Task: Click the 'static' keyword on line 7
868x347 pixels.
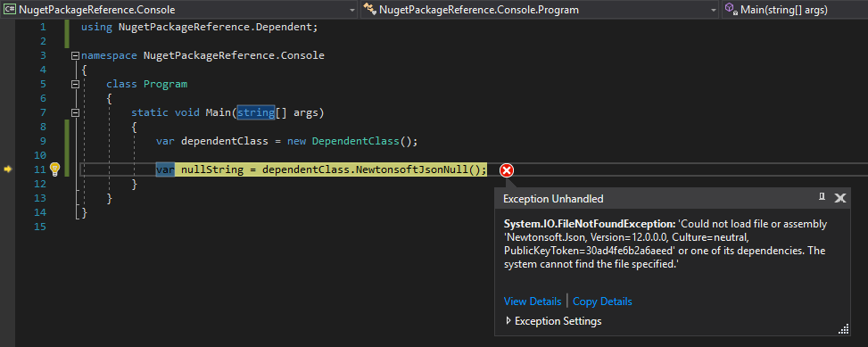Action: [x=150, y=112]
